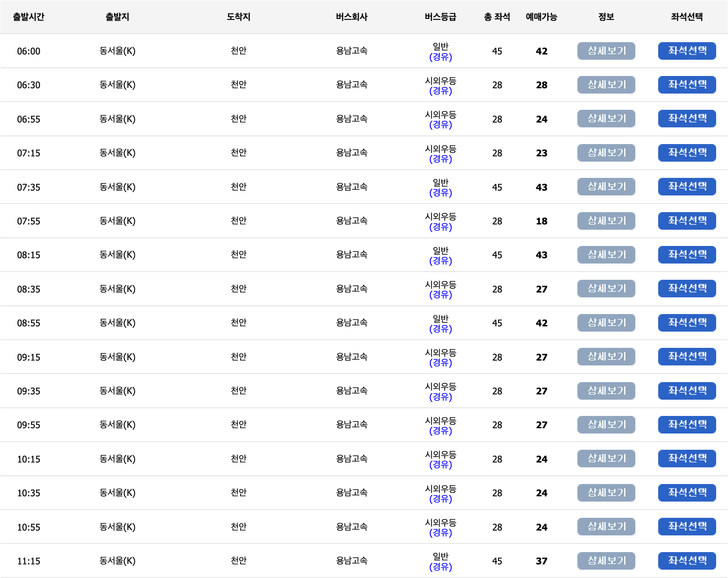The height and width of the screenshot is (578, 728).
Task: Click 좌석선택 for the 06:00 bus
Action: click(686, 51)
